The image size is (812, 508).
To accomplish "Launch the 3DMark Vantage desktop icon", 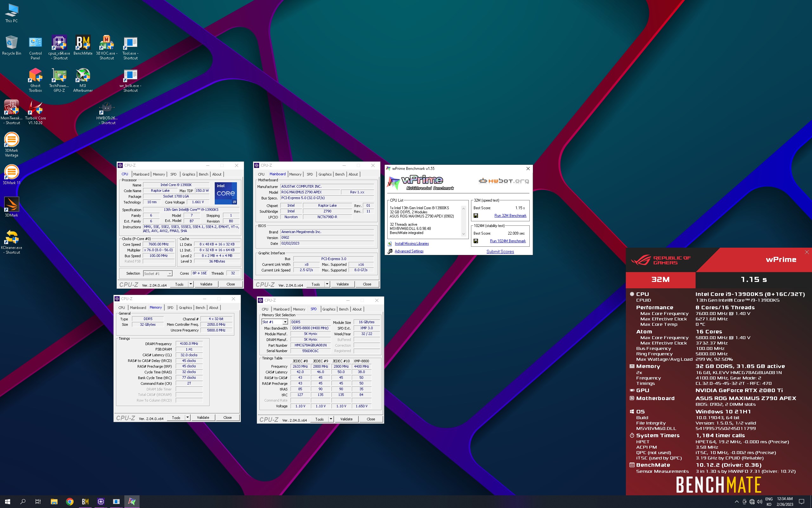I will (11, 144).
